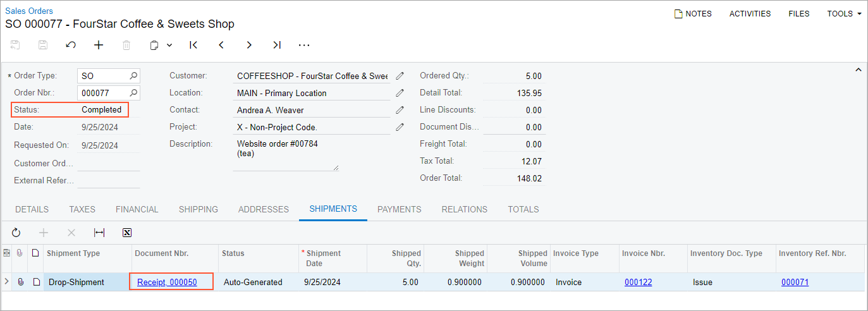Export shipments grid to Excel

click(x=127, y=233)
